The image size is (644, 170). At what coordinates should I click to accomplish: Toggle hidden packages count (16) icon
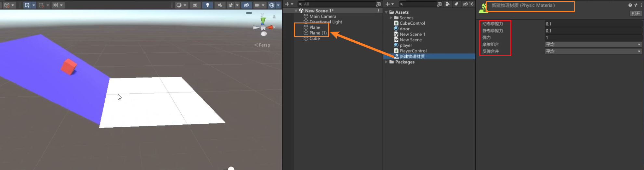tap(468, 4)
